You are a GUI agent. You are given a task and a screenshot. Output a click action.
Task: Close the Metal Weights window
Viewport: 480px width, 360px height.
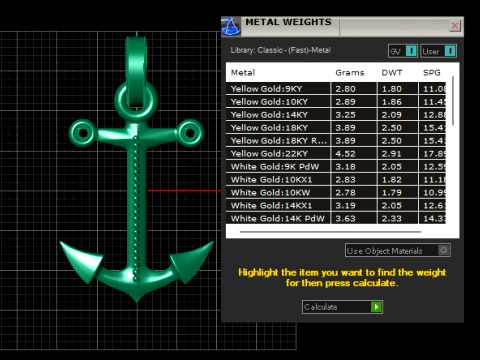click(455, 26)
